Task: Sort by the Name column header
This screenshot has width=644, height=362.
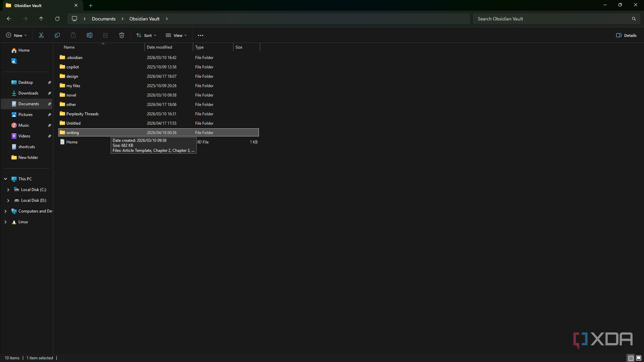Action: 102,47
